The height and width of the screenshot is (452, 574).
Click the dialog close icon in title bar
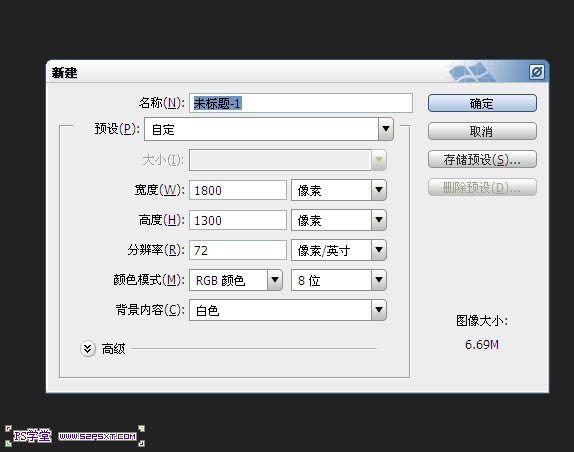(x=537, y=72)
